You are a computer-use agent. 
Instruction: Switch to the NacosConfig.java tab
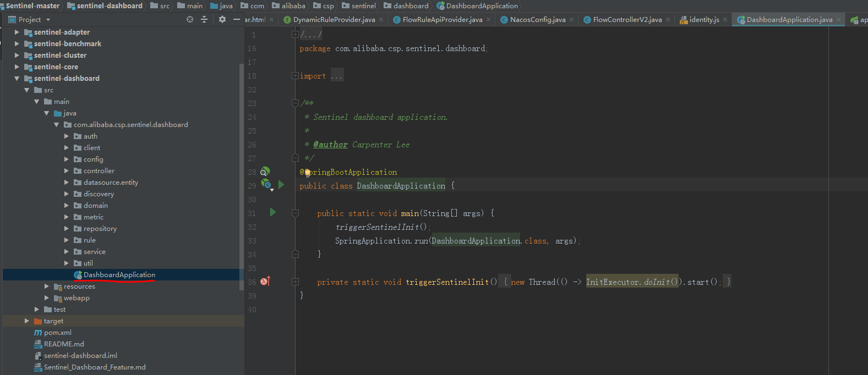click(x=537, y=20)
